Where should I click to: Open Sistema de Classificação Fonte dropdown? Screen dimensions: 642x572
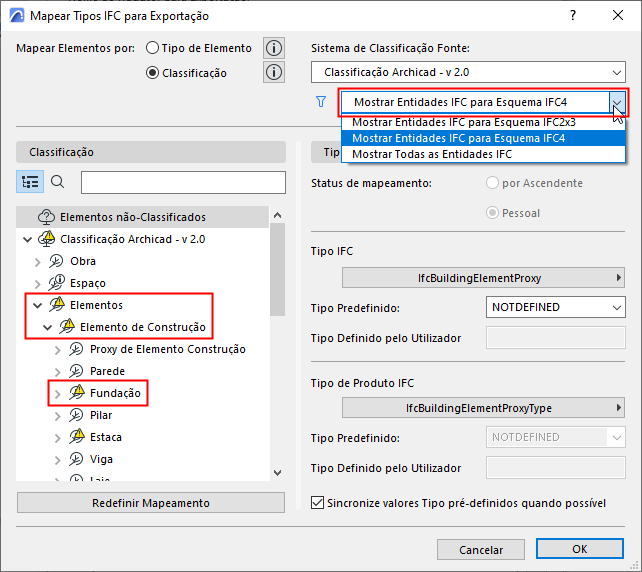click(468, 72)
